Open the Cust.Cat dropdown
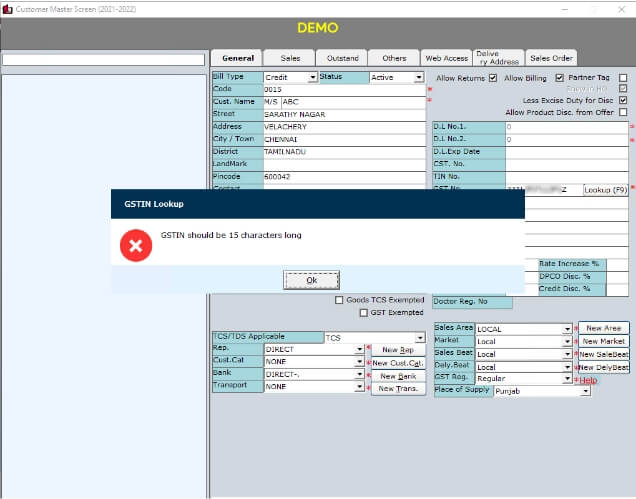The height and width of the screenshot is (499, 636). [359, 361]
